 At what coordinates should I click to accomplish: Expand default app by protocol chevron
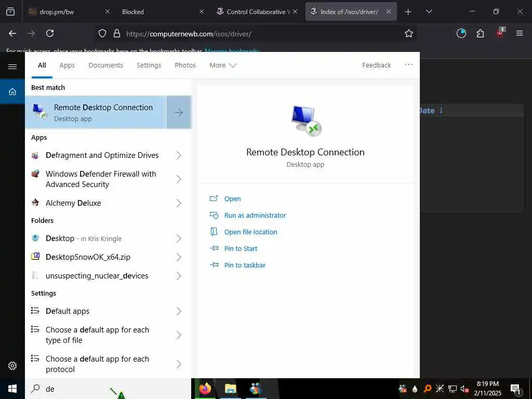pyautogui.click(x=179, y=364)
